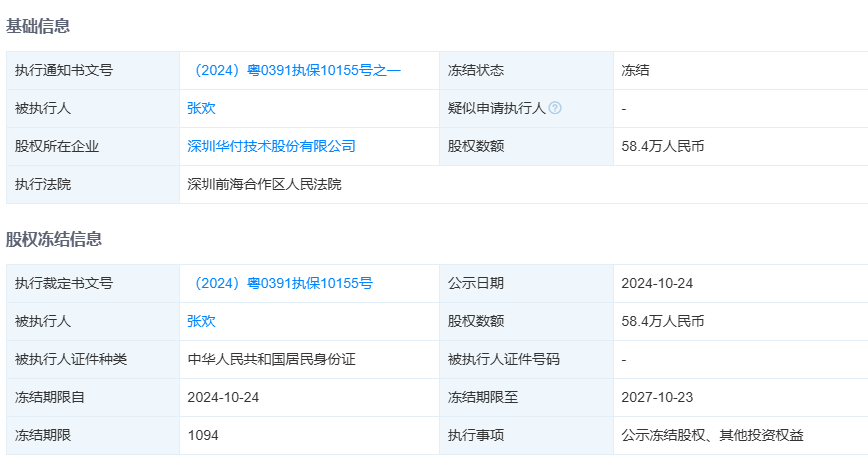Open 张欢 link in 股权冻结信息 section
The image size is (868, 461).
coord(201,321)
